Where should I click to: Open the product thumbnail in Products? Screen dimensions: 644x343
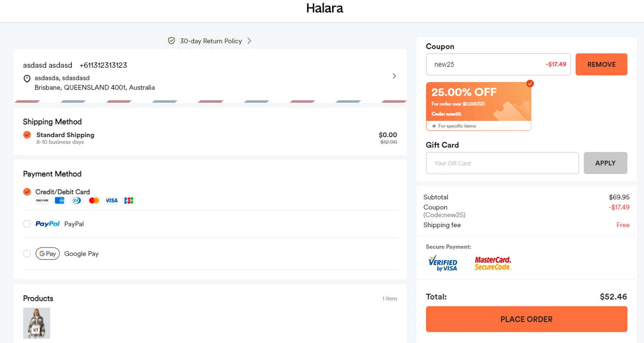[36, 323]
